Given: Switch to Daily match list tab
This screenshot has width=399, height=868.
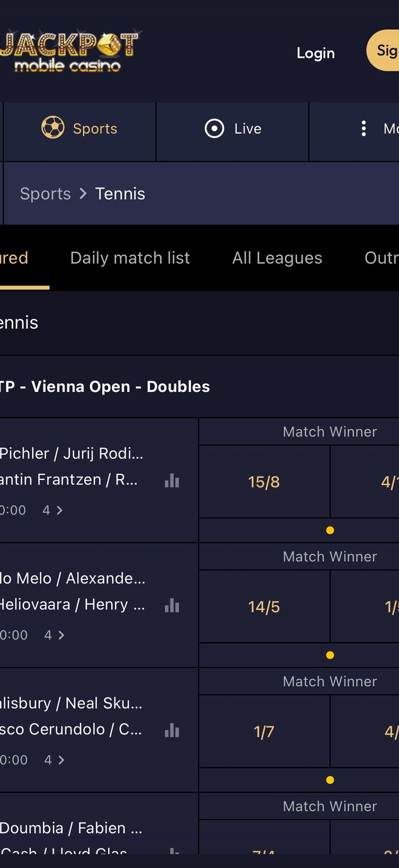Looking at the screenshot, I should coord(130,258).
